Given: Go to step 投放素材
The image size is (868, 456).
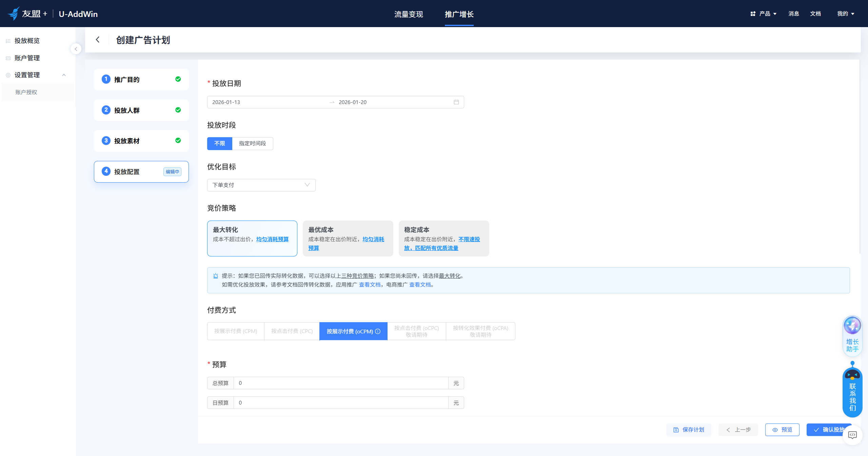Looking at the screenshot, I should pos(141,141).
